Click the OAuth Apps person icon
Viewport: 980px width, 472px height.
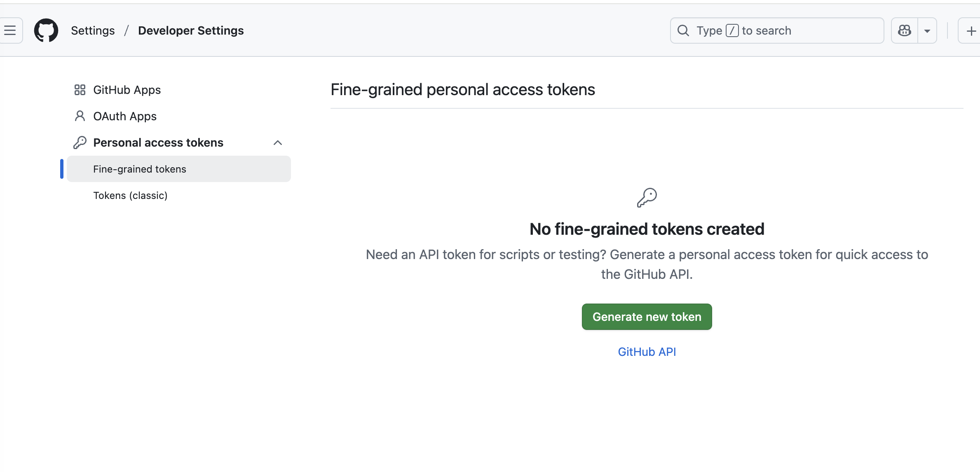click(x=80, y=116)
